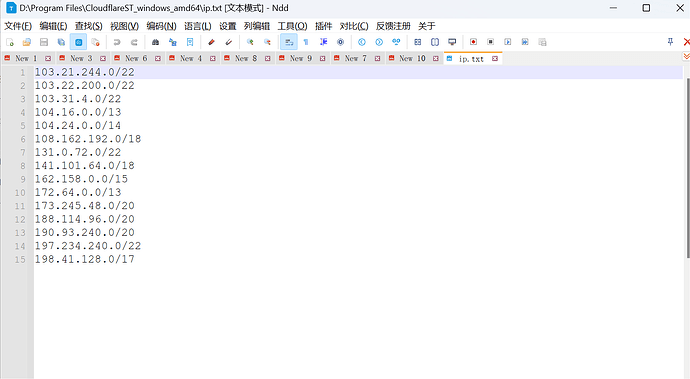Screen dimensions: 690x379
Task: Open the 插件 menu
Action: coord(323,26)
